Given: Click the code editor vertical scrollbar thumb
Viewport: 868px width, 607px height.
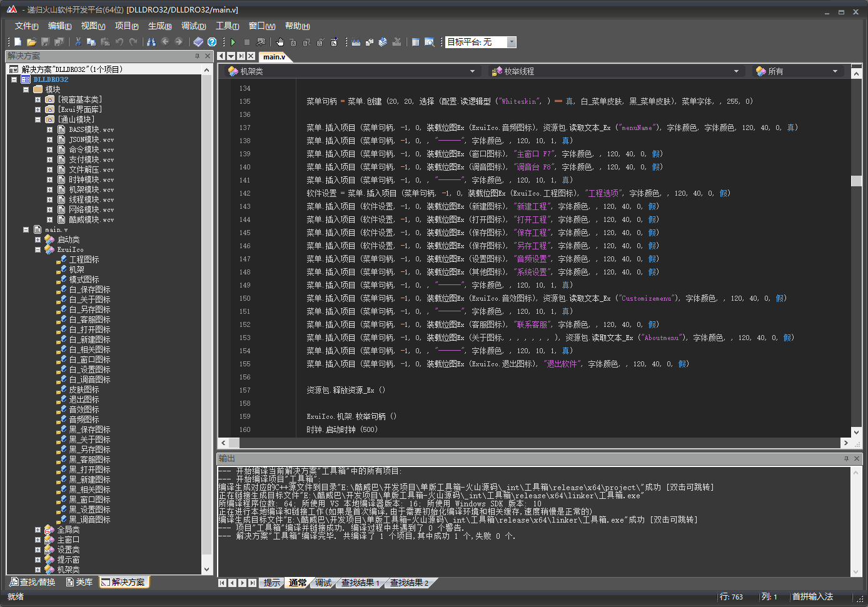Looking at the screenshot, I should click(x=856, y=181).
